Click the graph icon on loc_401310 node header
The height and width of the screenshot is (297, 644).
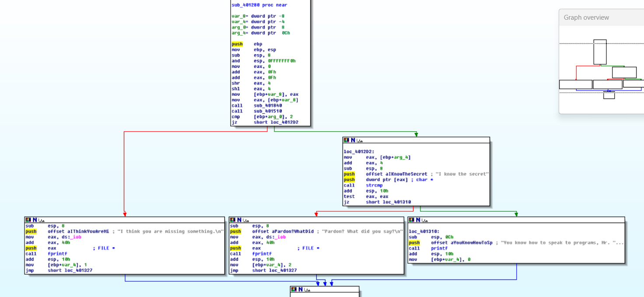coord(424,220)
